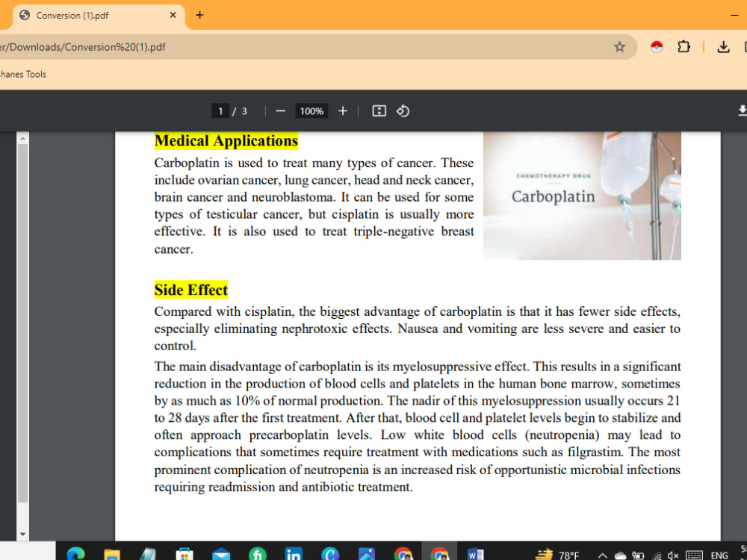Open the Extensions puzzle menu
Viewport: 747px width, 560px height.
click(684, 46)
